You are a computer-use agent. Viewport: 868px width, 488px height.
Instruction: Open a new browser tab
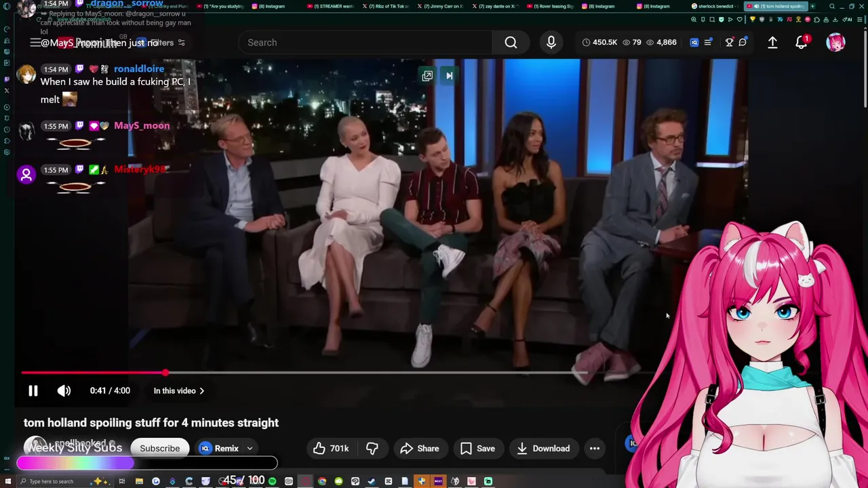tap(812, 6)
